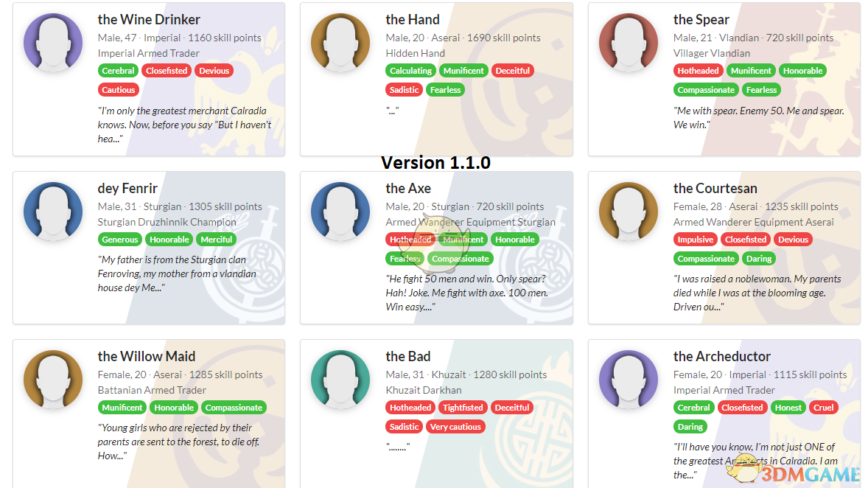Open the Willow Maid character title
The image size is (868, 488).
pos(147,356)
